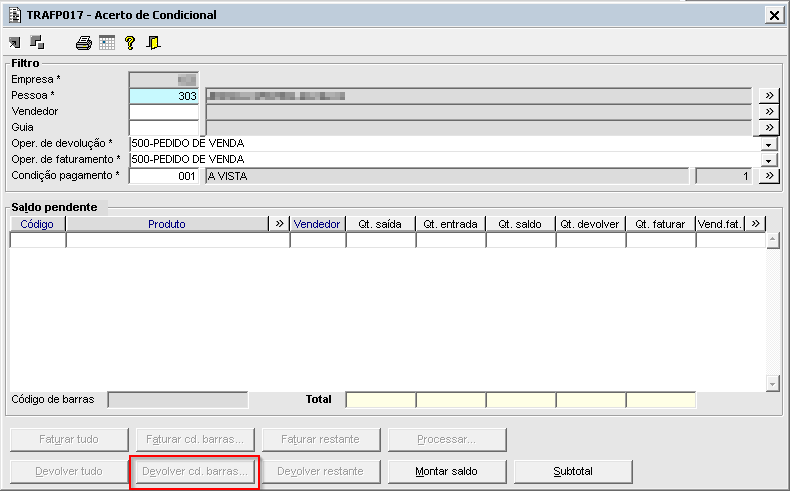The width and height of the screenshot is (790, 491).
Task: Click the Faturar tudo button
Action: pos(69,439)
